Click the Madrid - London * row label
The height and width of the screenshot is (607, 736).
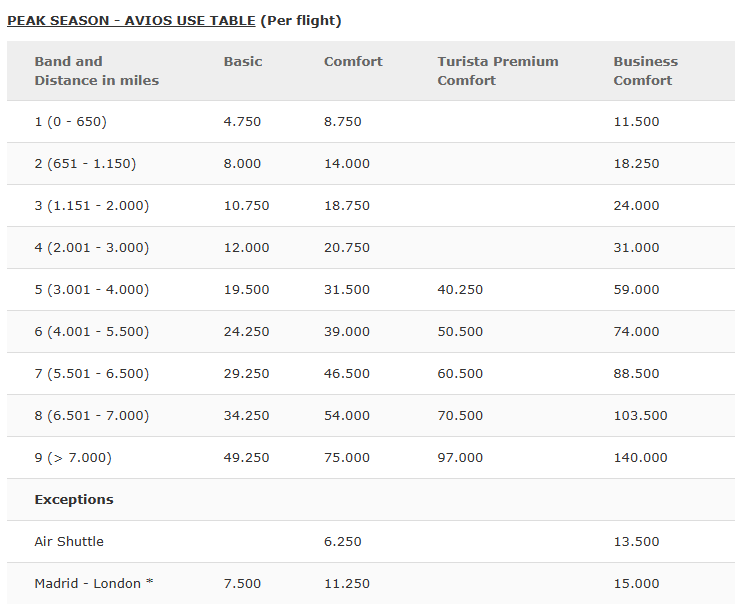[x=94, y=584]
